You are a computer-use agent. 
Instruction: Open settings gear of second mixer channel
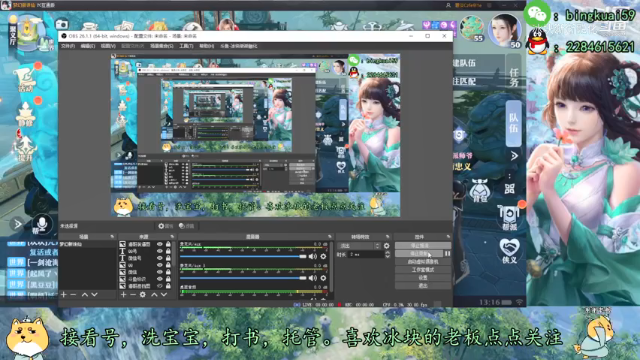tap(323, 278)
